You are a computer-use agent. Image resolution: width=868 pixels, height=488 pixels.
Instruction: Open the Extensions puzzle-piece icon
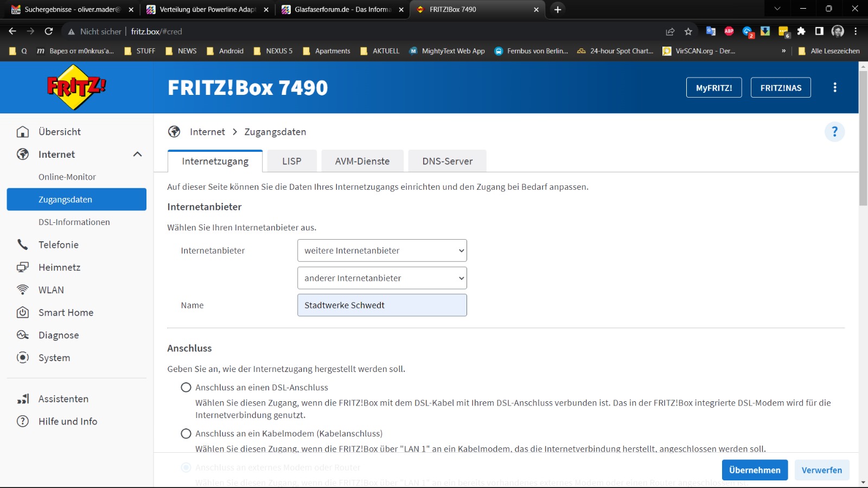pos(801,31)
